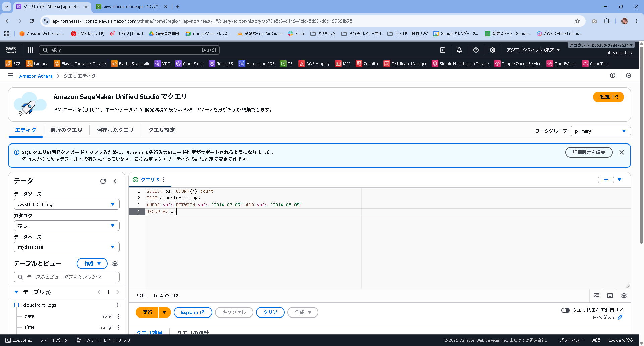Open the info panel icon
The height and width of the screenshot is (346, 644).
pos(613,76)
